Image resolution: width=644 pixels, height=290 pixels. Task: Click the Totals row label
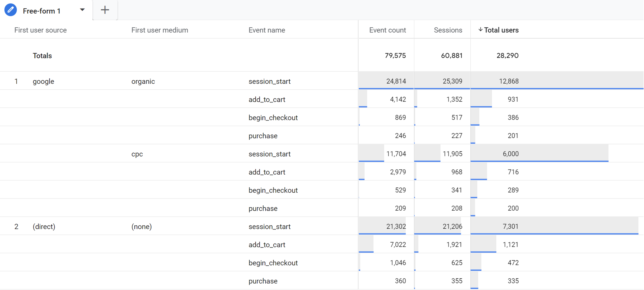coord(42,55)
